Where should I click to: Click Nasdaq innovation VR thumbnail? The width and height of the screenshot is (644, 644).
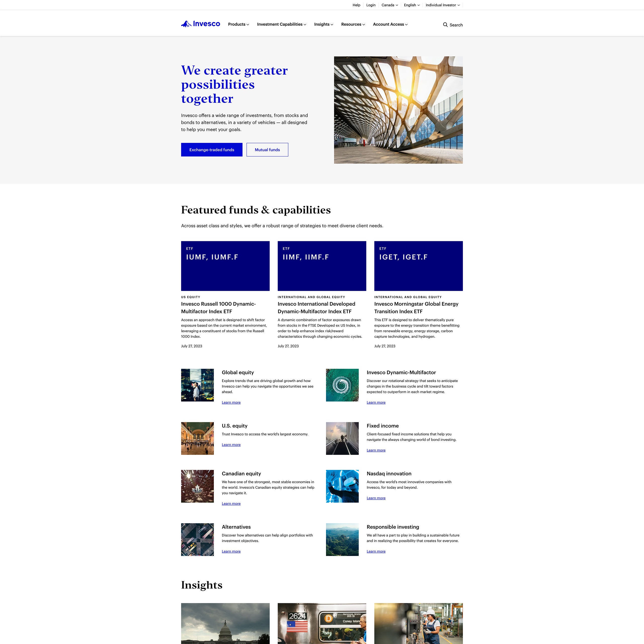coord(342,486)
